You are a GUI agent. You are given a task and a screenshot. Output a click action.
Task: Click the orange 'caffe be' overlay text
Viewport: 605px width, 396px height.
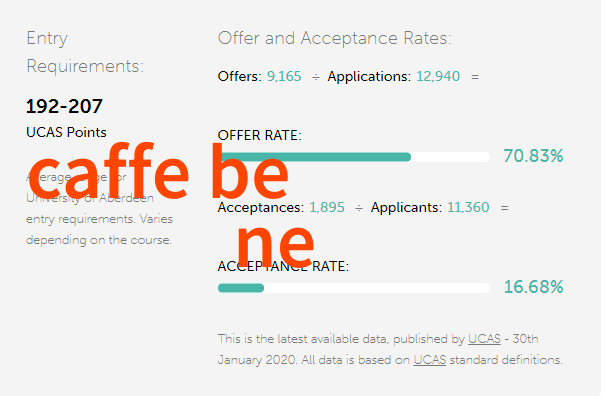coord(158,171)
